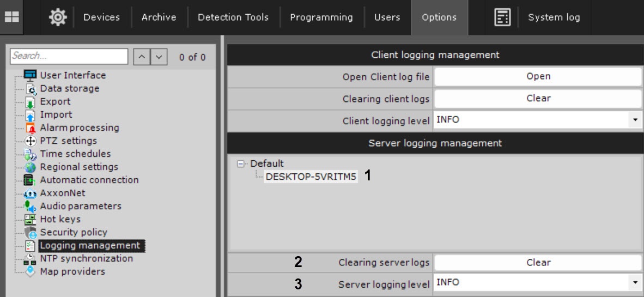Select the DESKTOP-5VRITM5 server node
This screenshot has width=644, height=297.
click(311, 177)
